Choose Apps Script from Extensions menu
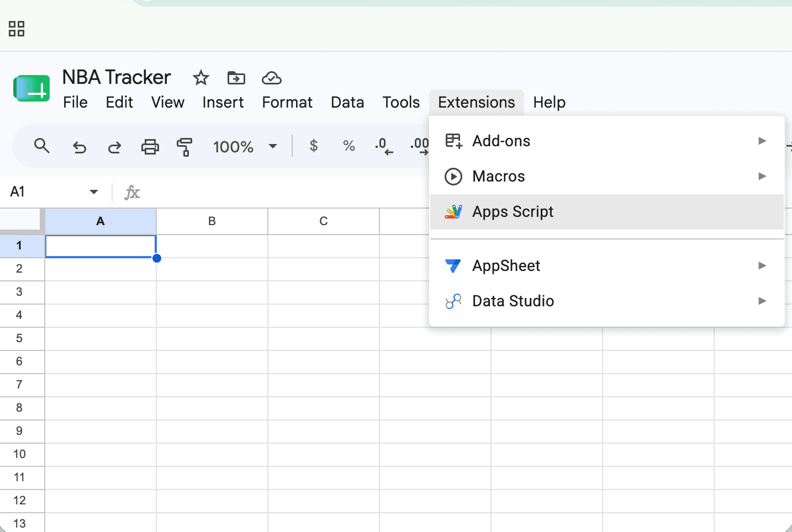The width and height of the screenshot is (792, 532). [607, 212]
